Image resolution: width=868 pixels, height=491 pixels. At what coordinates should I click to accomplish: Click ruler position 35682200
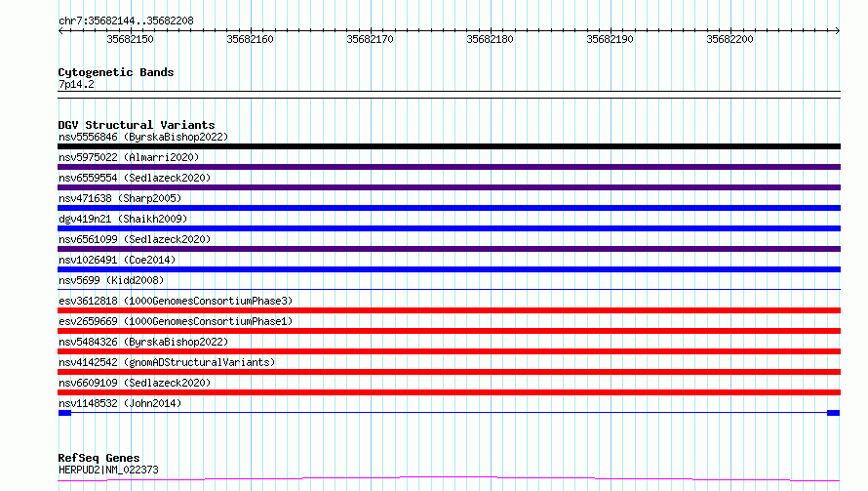[x=730, y=39]
